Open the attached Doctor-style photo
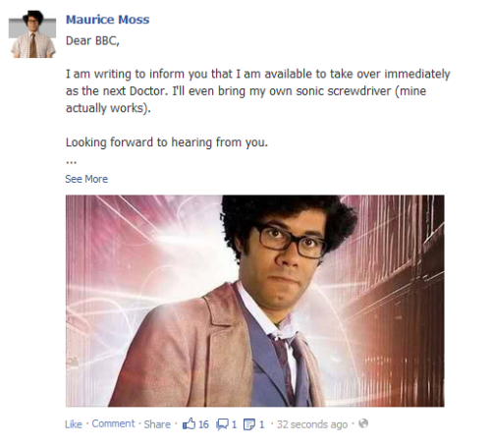The image size is (491, 448). [x=254, y=301]
